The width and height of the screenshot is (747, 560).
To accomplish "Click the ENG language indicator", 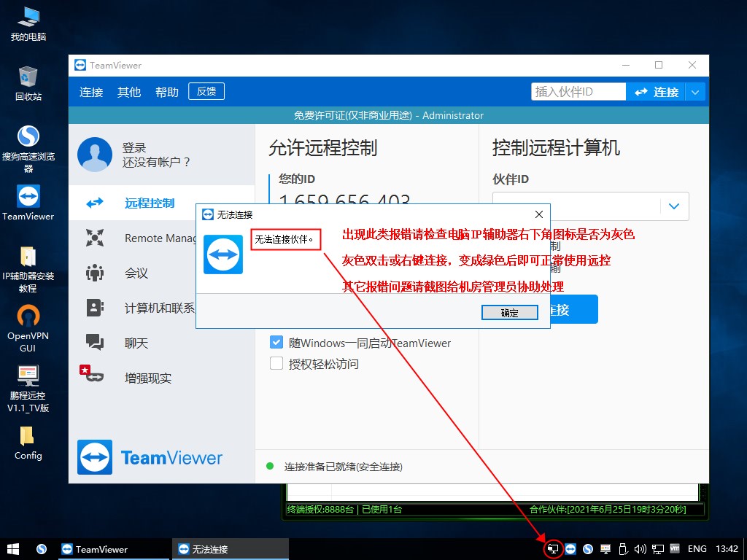I will click(697, 549).
